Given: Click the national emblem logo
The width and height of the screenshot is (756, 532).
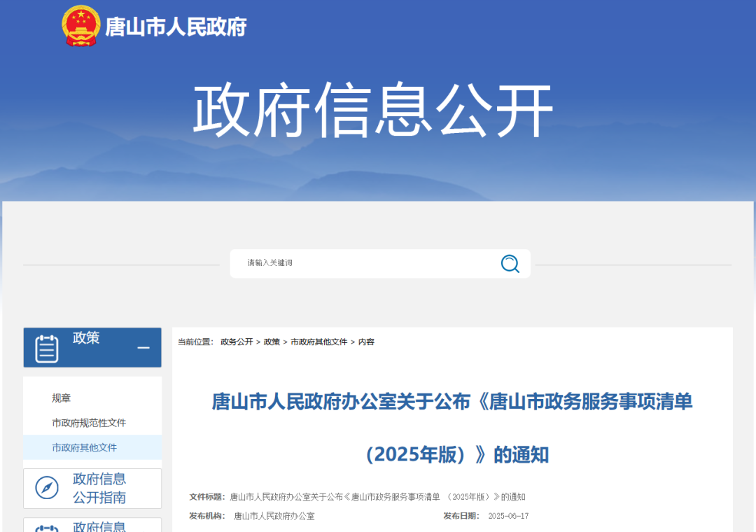Looking at the screenshot, I should (81, 27).
